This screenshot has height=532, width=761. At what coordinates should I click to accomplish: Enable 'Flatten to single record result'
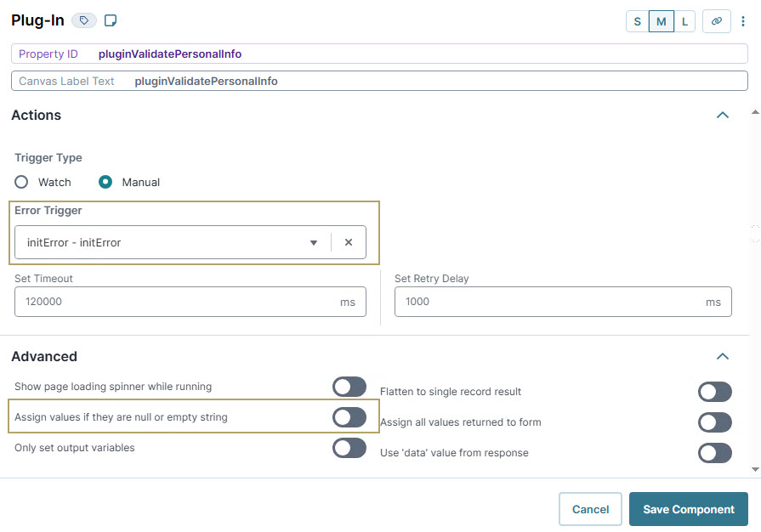point(715,392)
